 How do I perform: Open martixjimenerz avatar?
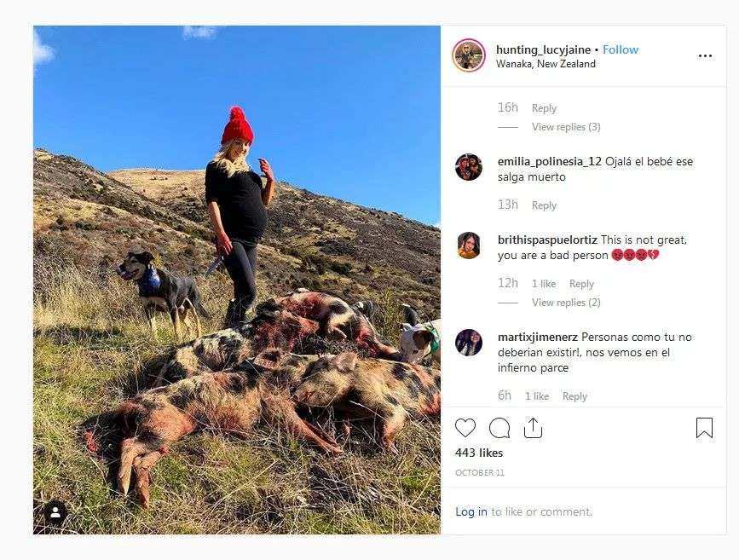(x=469, y=343)
